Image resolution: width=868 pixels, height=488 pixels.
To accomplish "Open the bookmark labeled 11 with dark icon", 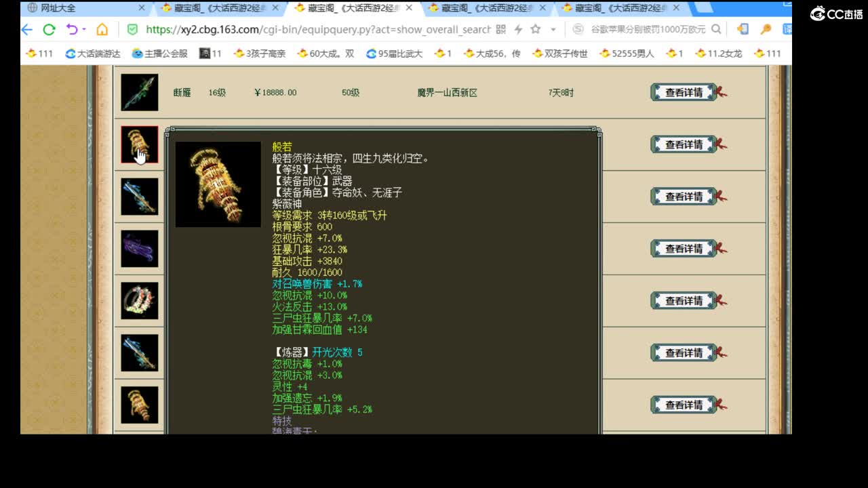I will coord(210,54).
